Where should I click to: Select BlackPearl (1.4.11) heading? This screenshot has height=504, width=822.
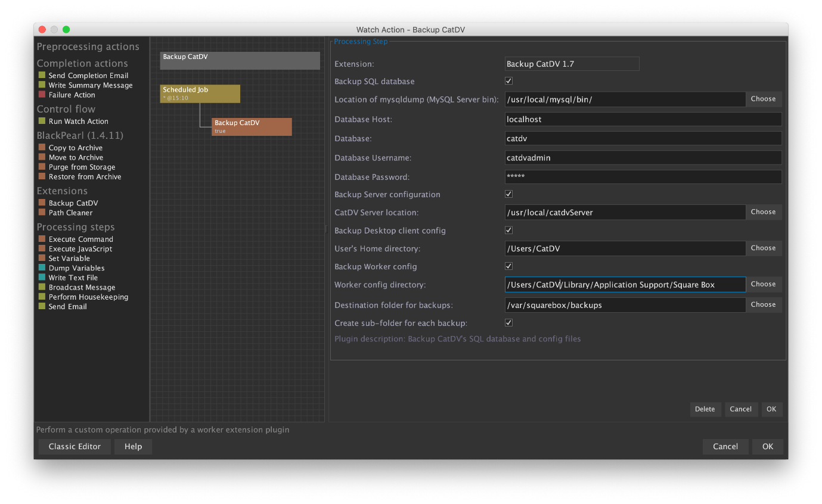(80, 135)
